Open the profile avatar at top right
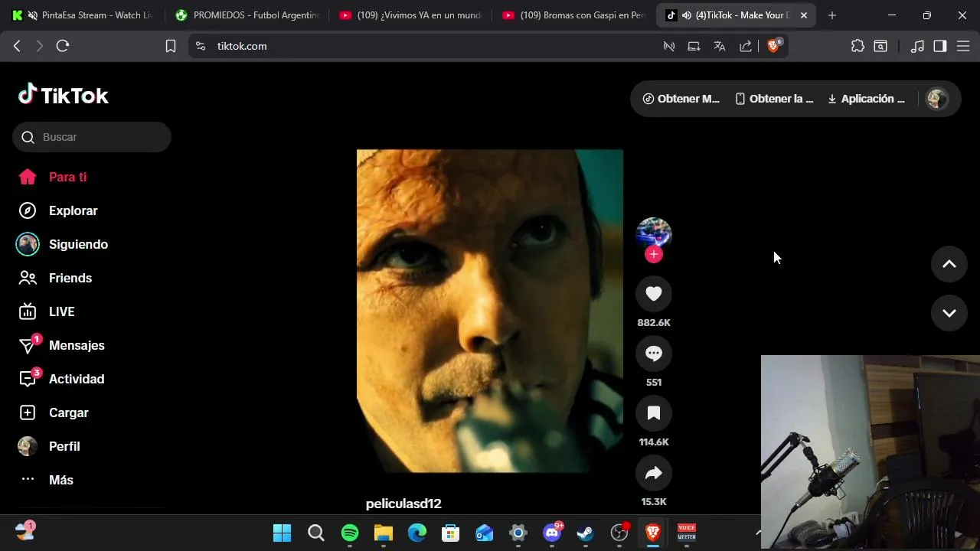Screen dimensions: 980x551 click(937, 99)
